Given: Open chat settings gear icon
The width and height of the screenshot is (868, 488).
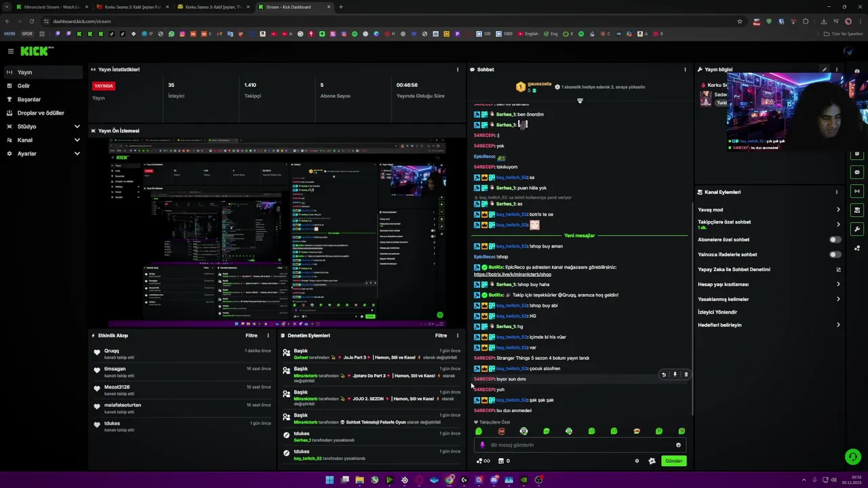Looking at the screenshot, I should click(x=637, y=461).
